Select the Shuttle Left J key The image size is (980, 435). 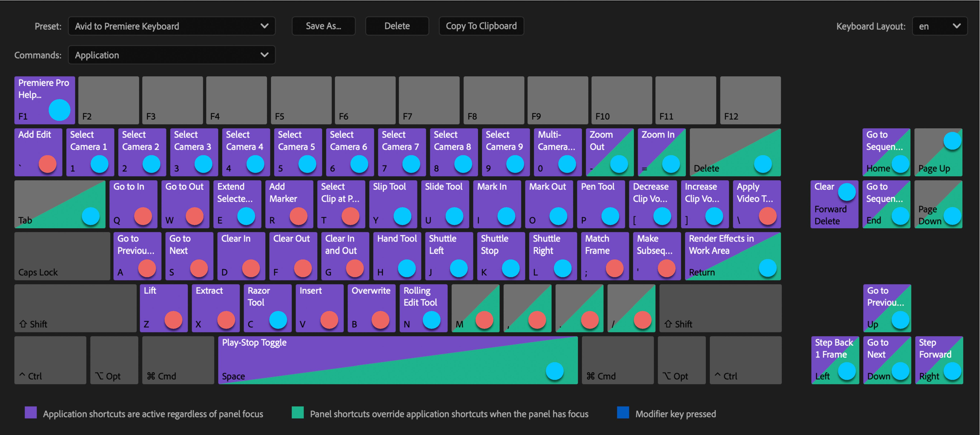pos(449,256)
